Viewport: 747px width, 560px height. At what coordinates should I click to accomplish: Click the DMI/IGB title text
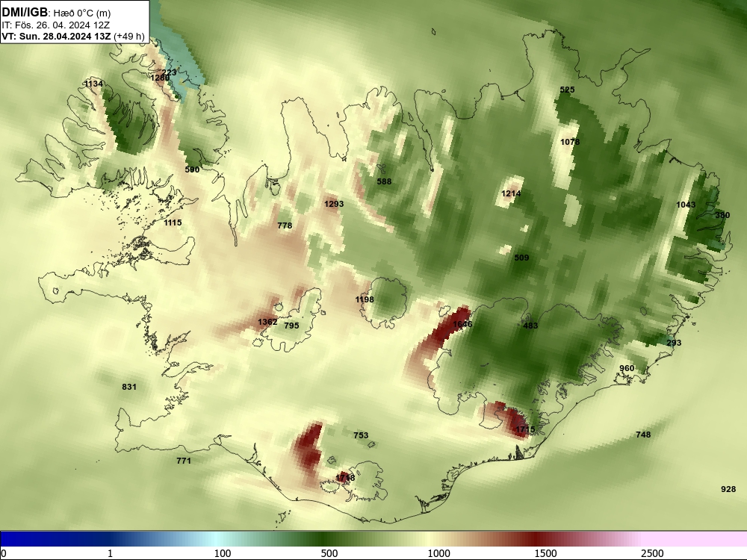25,12
